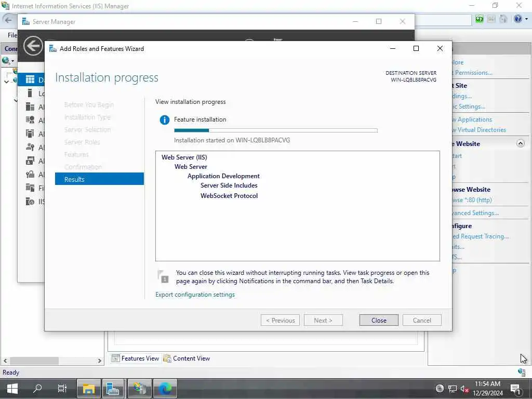The height and width of the screenshot is (399, 532).
Task: Open Task View on the taskbar
Action: (62, 389)
